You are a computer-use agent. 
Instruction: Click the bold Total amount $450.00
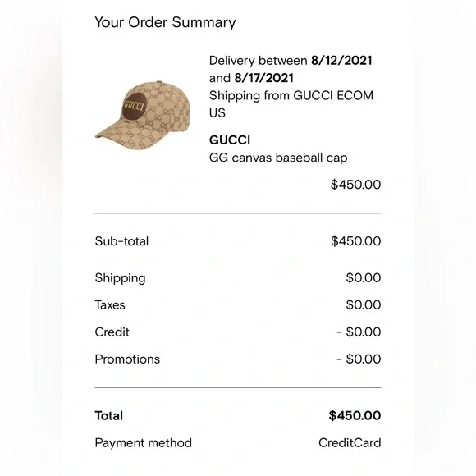(355, 415)
